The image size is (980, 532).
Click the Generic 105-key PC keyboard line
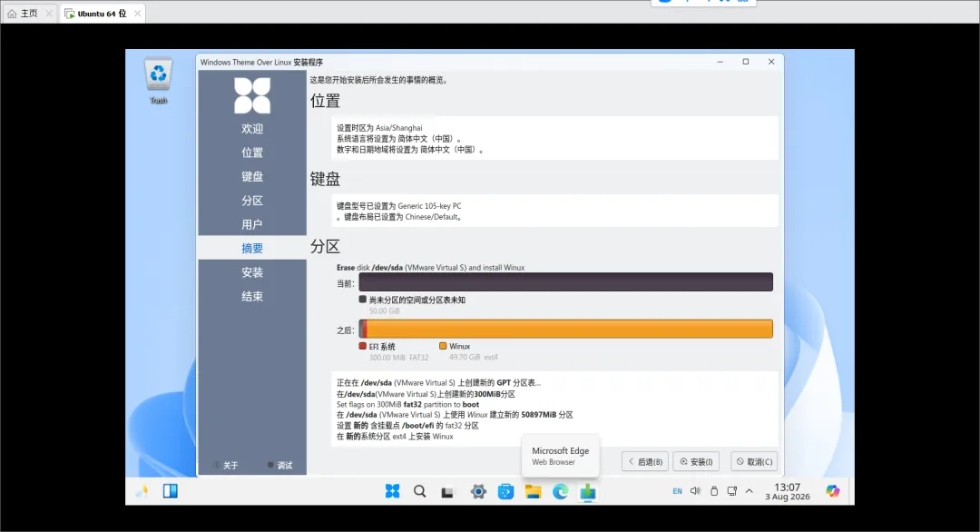pos(398,206)
